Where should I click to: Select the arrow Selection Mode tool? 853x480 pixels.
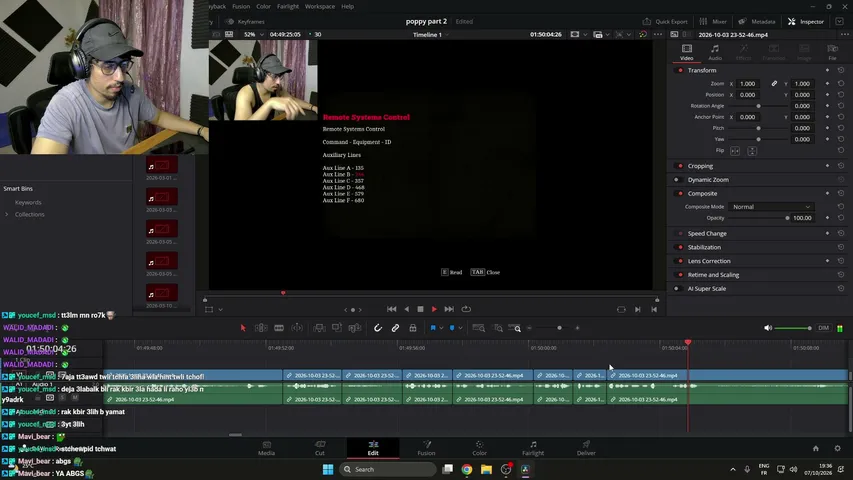point(243,328)
